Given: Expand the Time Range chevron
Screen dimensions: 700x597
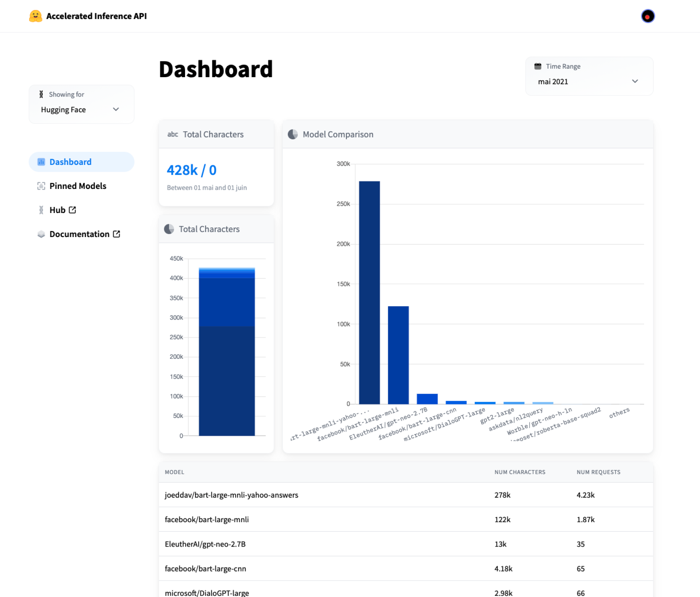Looking at the screenshot, I should point(635,81).
